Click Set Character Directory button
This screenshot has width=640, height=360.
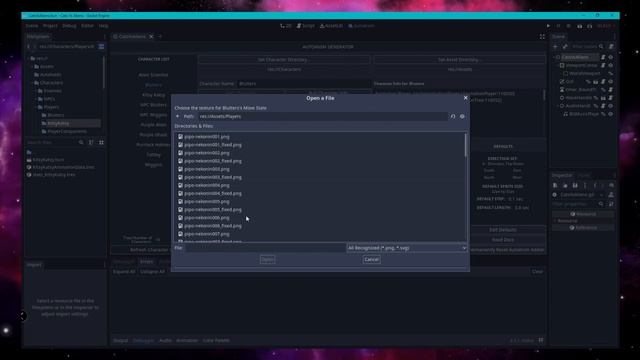click(x=284, y=60)
